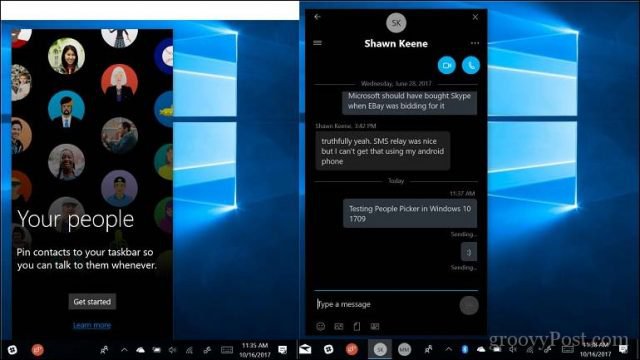Open the Action Center in the right taskbar
This screenshot has width=640, height=360.
click(x=623, y=349)
